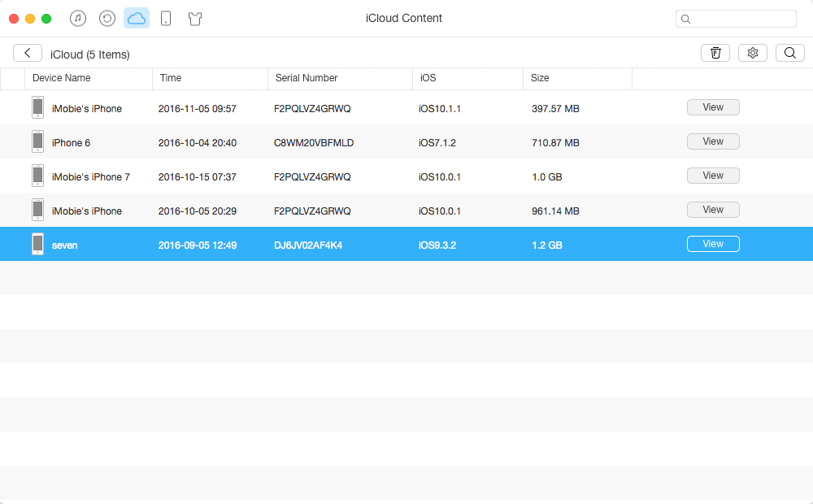View the 397.57 MB backup
This screenshot has width=813, height=504.
713,107
